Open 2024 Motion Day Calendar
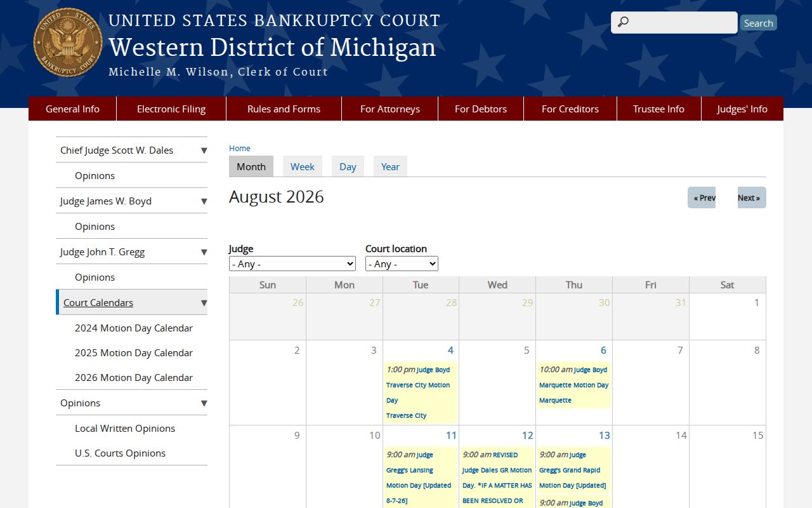 134,328
